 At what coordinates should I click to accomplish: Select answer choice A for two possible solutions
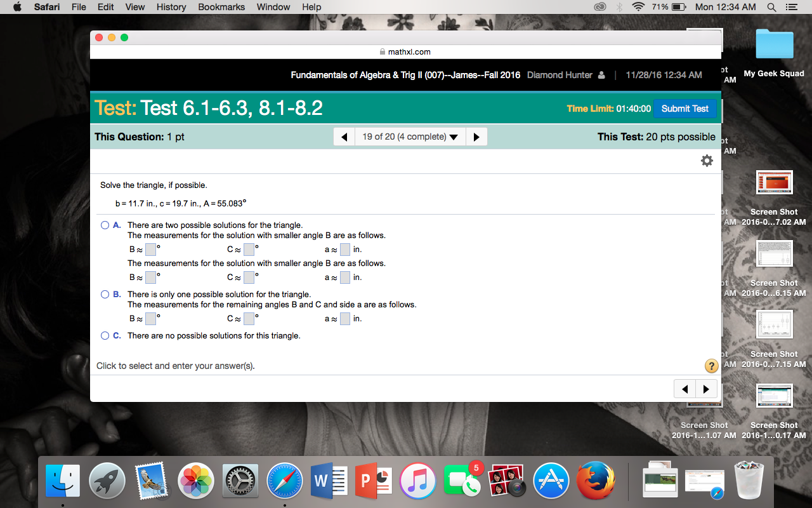(x=105, y=225)
